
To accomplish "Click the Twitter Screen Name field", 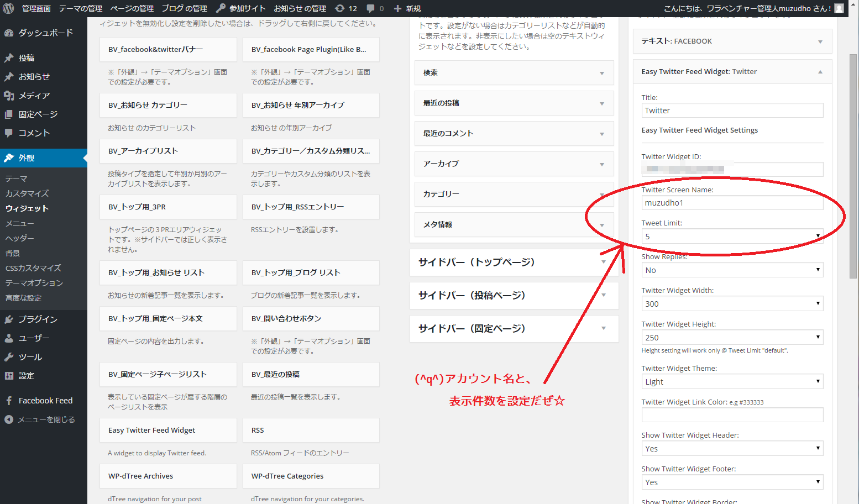I will tap(732, 203).
